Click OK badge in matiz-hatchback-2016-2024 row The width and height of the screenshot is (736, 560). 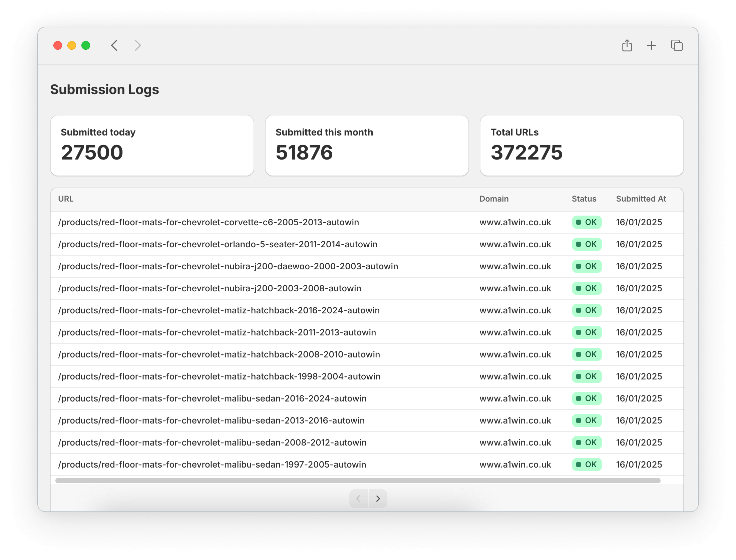587,310
